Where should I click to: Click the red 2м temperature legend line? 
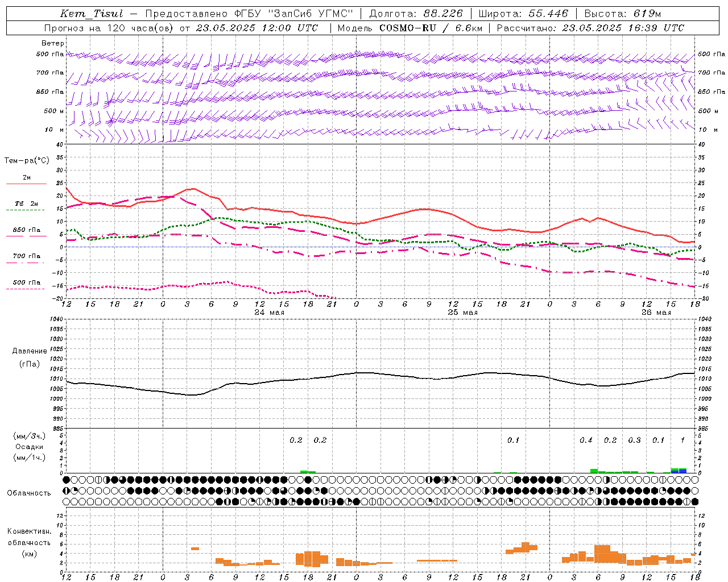(x=26, y=184)
